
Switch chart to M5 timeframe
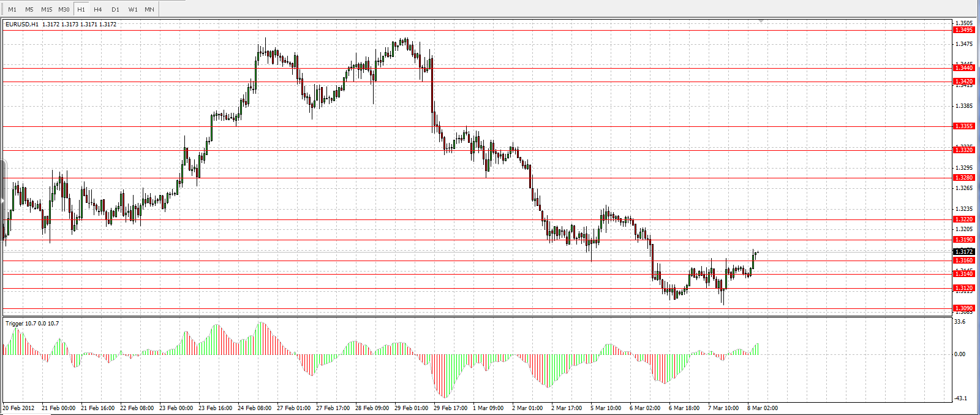pyautogui.click(x=29, y=9)
